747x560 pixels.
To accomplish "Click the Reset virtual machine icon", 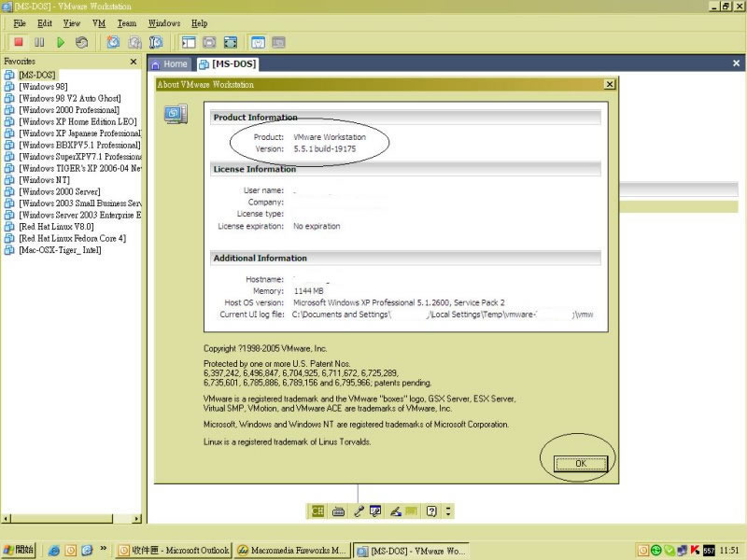I will point(82,42).
